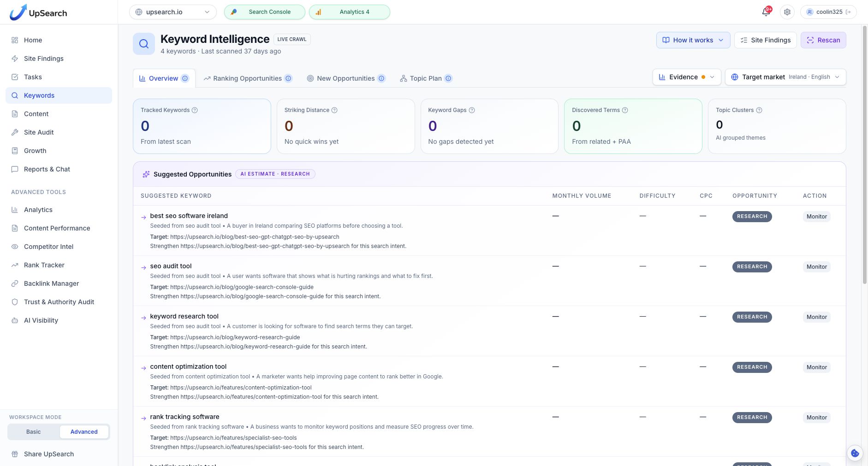
Task: Open the settings gear icon
Action: pos(787,12)
